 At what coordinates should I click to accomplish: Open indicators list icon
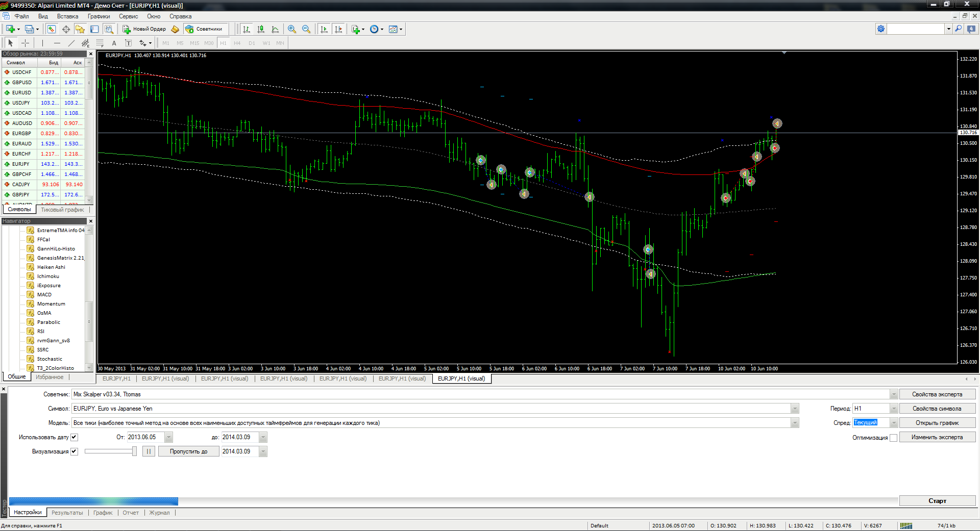pyautogui.click(x=356, y=29)
